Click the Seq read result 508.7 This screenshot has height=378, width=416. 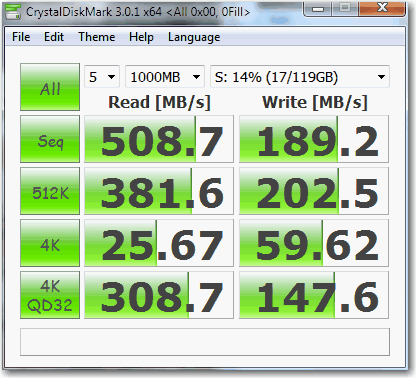pos(159,139)
